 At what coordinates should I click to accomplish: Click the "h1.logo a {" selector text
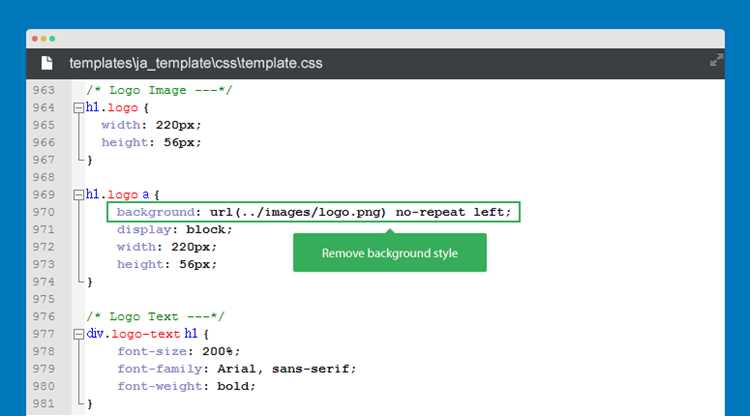tap(123, 195)
